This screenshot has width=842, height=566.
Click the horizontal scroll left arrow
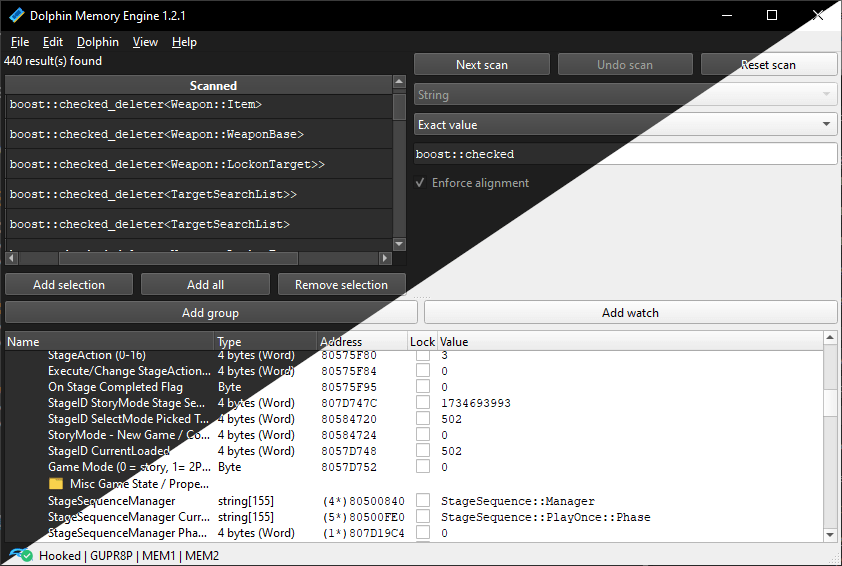[x=11, y=258]
